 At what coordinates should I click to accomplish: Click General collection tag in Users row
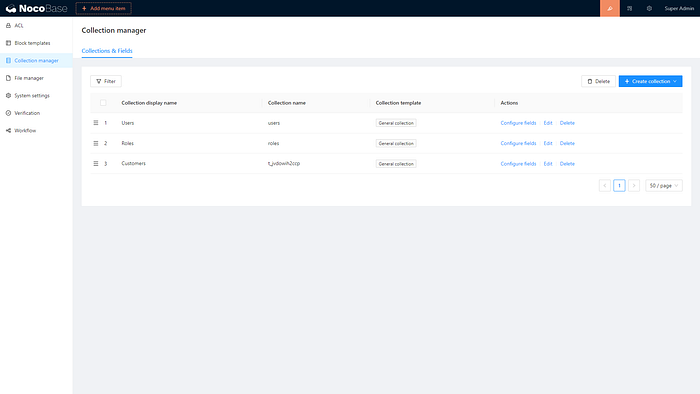pos(396,123)
